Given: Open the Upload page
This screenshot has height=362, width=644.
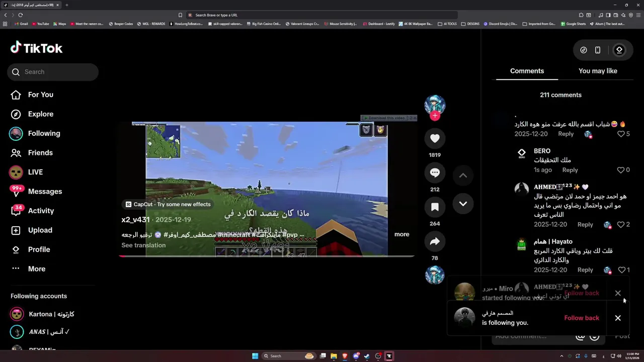Looking at the screenshot, I should click(40, 230).
